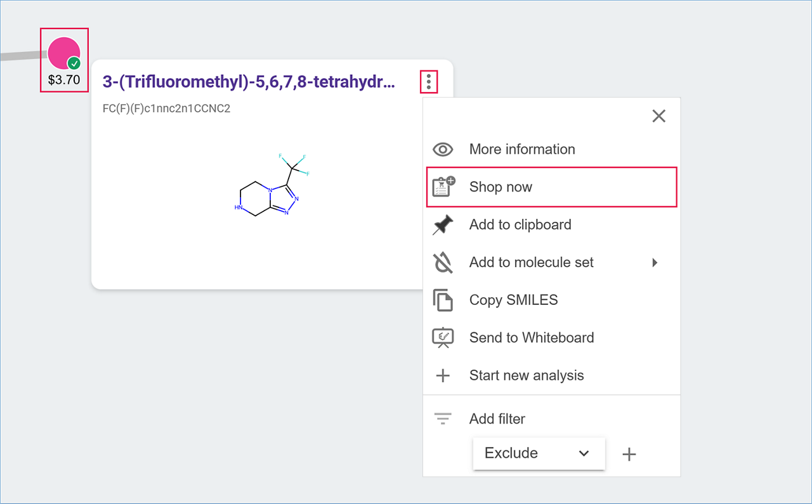Viewport: 812px width, 504px height.
Task: Close the context menu with the X
Action: (x=658, y=116)
